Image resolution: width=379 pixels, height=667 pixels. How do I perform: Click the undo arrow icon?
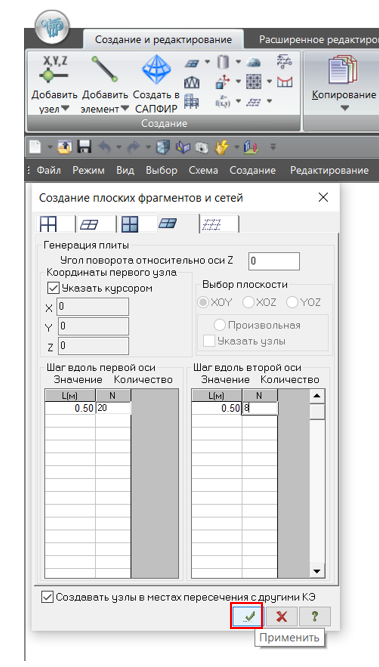(105, 147)
